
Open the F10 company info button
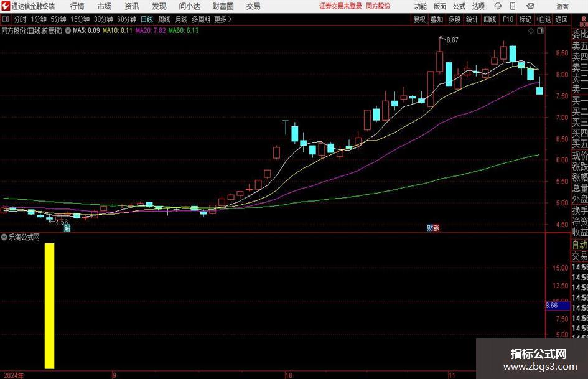click(x=508, y=19)
